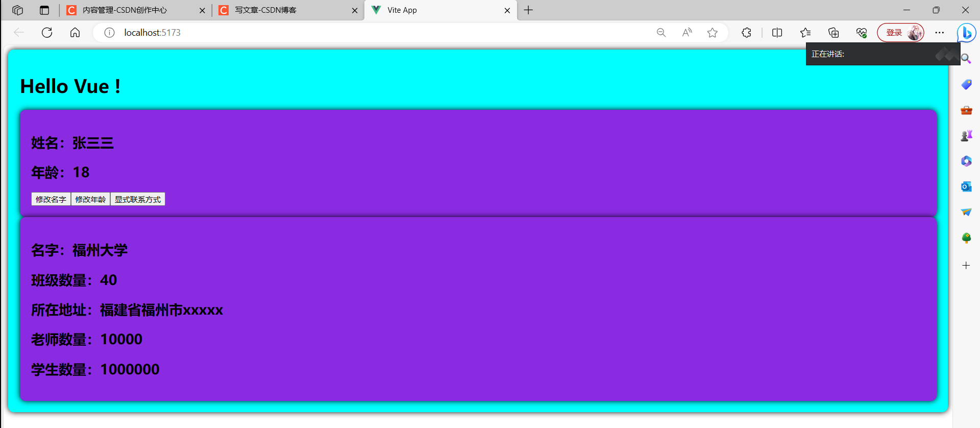Click the 班级数量：40 text
Viewport: 980px width, 428px height.
point(74,280)
